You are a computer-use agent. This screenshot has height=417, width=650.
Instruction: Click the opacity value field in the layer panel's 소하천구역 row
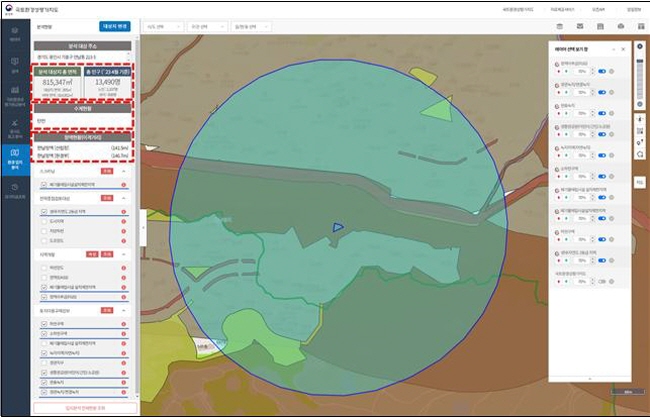click(x=582, y=177)
